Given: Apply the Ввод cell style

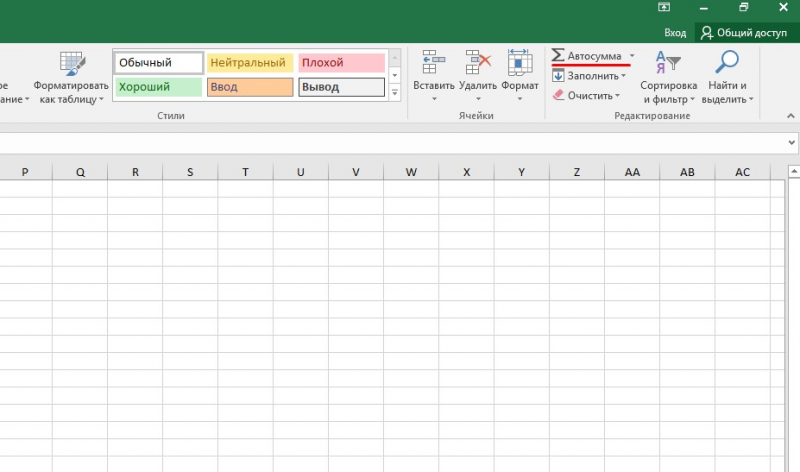Looking at the screenshot, I should pos(250,87).
